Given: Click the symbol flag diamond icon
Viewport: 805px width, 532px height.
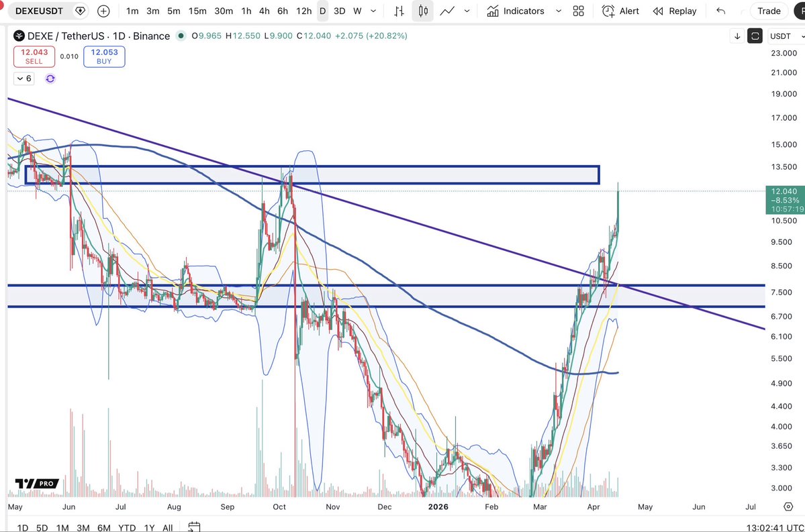Looking at the screenshot, I should click(80, 11).
